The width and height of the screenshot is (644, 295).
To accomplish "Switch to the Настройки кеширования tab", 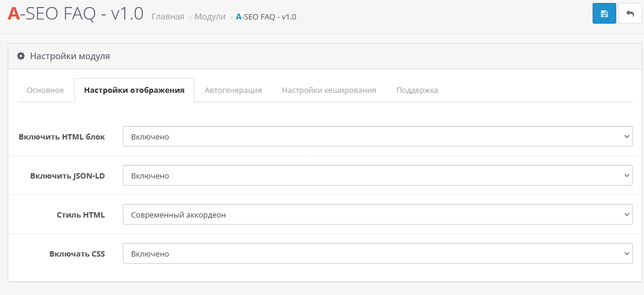I will click(x=328, y=90).
